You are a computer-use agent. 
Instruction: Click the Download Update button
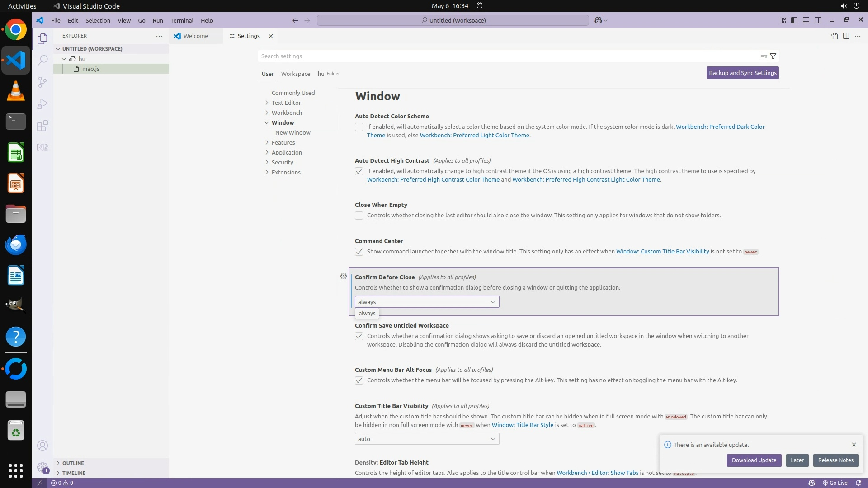click(x=754, y=460)
